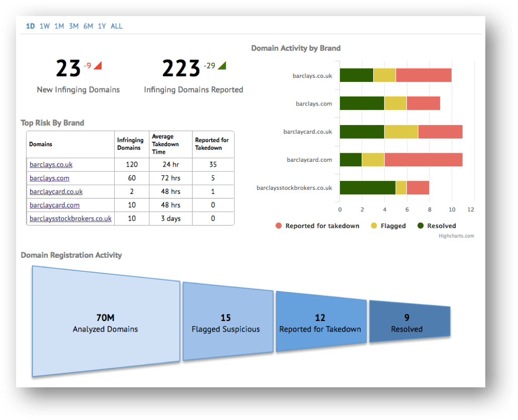The height and width of the screenshot is (420, 518).
Task: Click the green resolved bar for barclays.com
Action: [362, 103]
